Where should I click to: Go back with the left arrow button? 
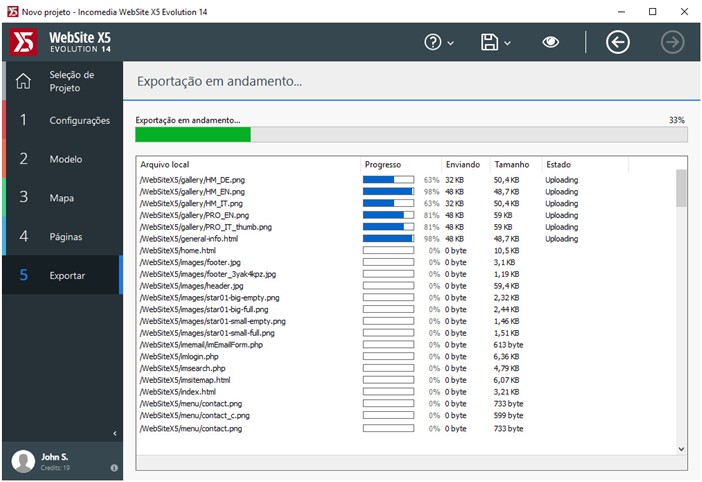coord(618,42)
